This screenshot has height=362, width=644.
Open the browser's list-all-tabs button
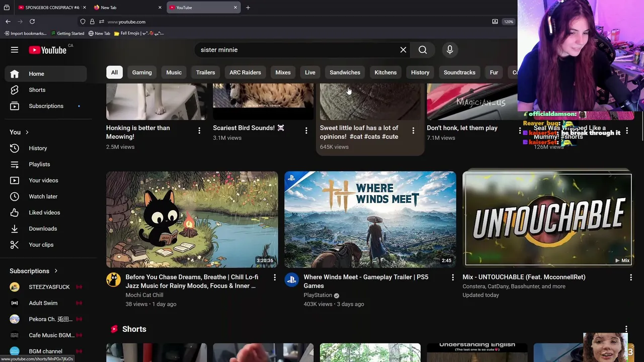pyautogui.click(x=7, y=8)
